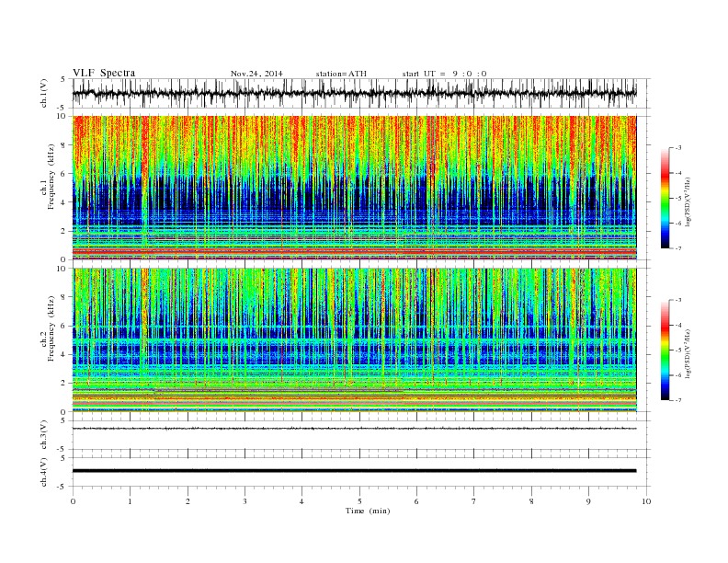Click time axis tick label "0"
This screenshot has height=563, width=728.
point(73,501)
